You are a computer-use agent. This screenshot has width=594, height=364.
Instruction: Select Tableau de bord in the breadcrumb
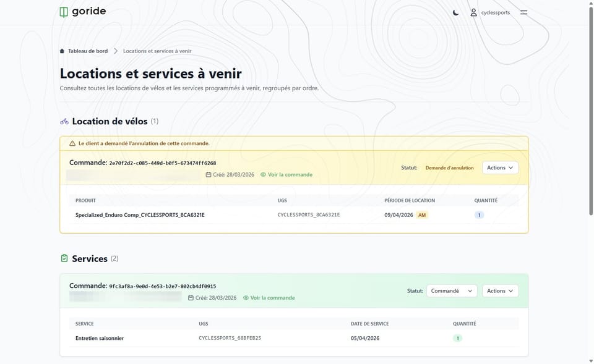click(x=88, y=51)
